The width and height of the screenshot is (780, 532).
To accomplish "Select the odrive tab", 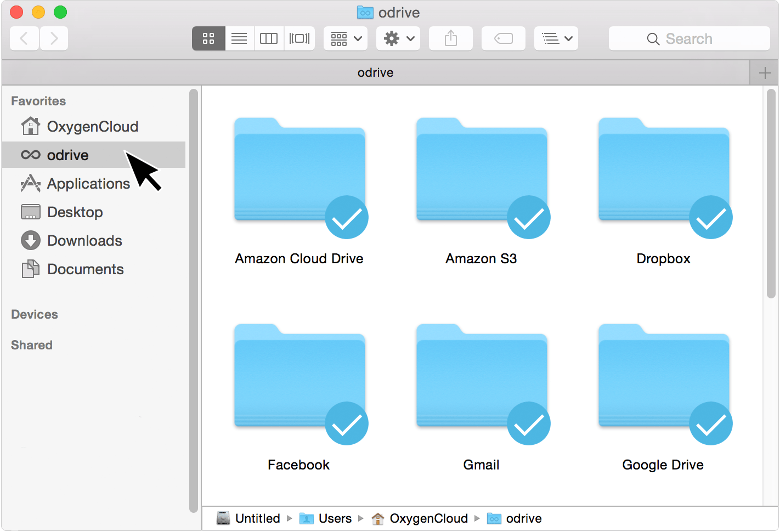I will [375, 72].
